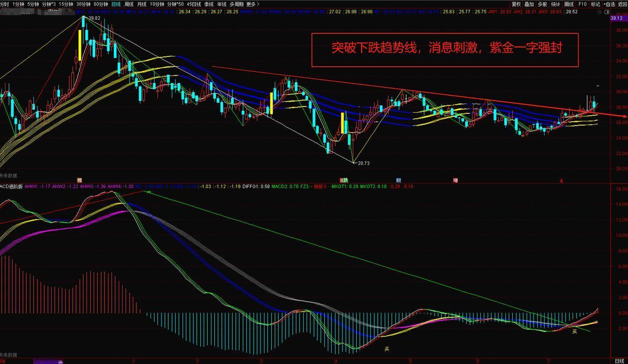The height and width of the screenshot is (364, 628).
Task: Open the 统计 statistics button
Action: click(555, 4)
